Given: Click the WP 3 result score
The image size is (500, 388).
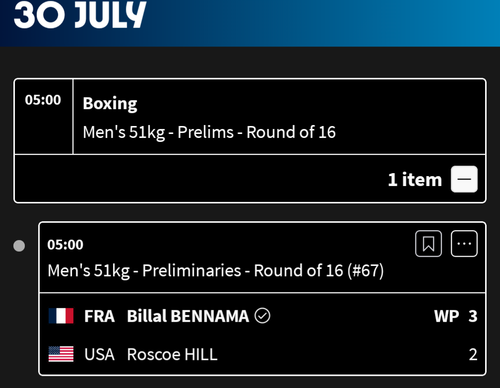Looking at the screenshot, I should 456,316.
